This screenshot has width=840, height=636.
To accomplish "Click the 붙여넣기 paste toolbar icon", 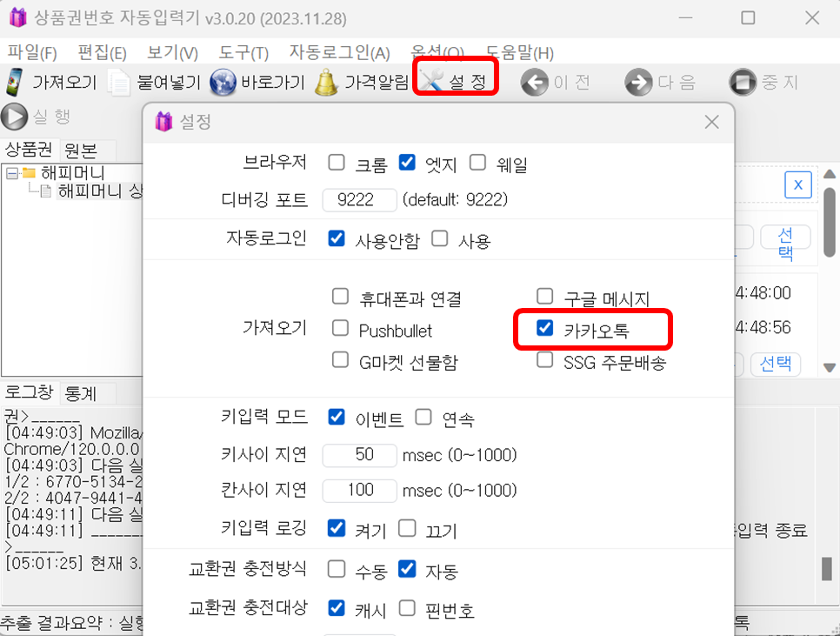I will coord(118,83).
